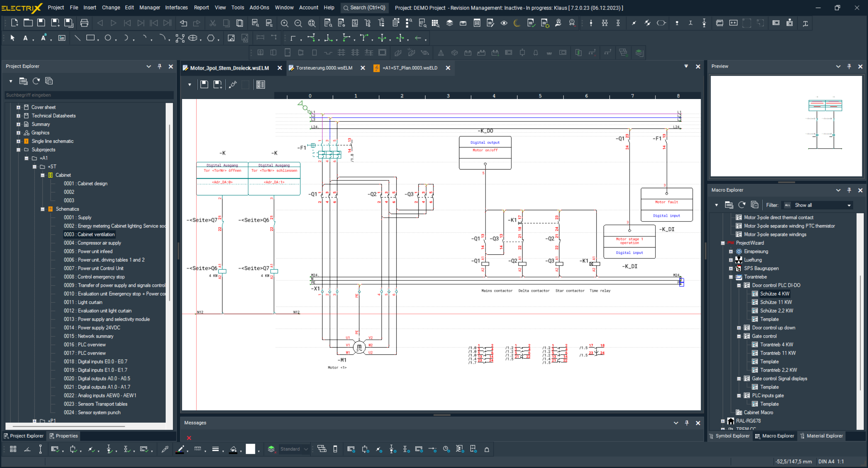
Task: Click the new page icon in toolbar
Action: pyautogui.click(x=15, y=23)
